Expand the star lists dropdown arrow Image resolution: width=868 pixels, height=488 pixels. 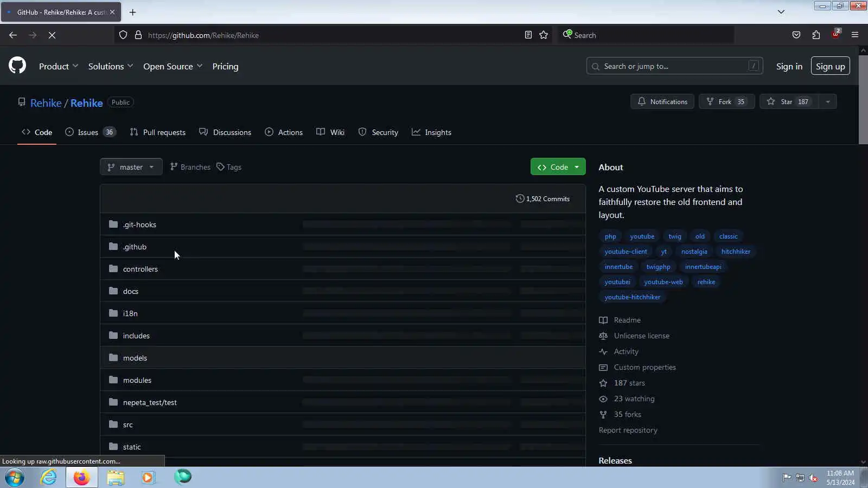click(x=828, y=101)
